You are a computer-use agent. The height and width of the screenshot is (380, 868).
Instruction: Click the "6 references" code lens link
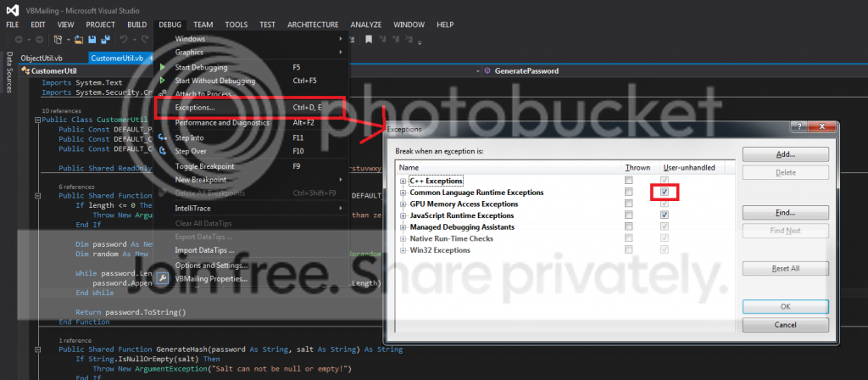(x=76, y=187)
